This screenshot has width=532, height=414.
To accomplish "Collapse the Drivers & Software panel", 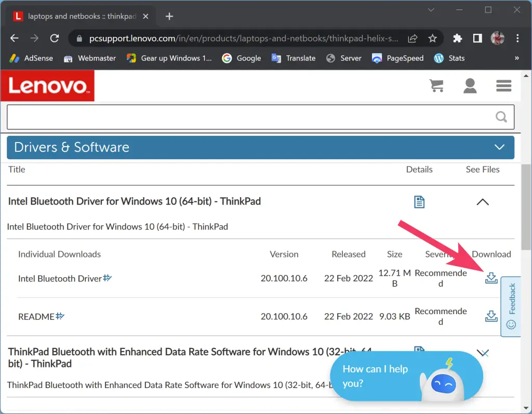I will pos(499,147).
